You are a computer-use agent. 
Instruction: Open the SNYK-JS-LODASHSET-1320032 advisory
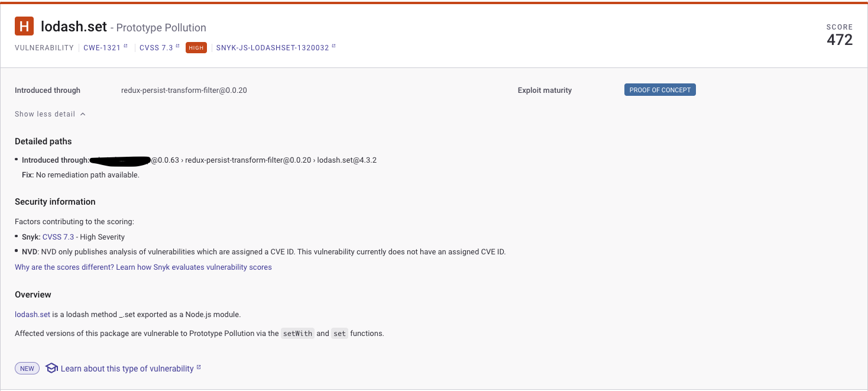coord(271,47)
